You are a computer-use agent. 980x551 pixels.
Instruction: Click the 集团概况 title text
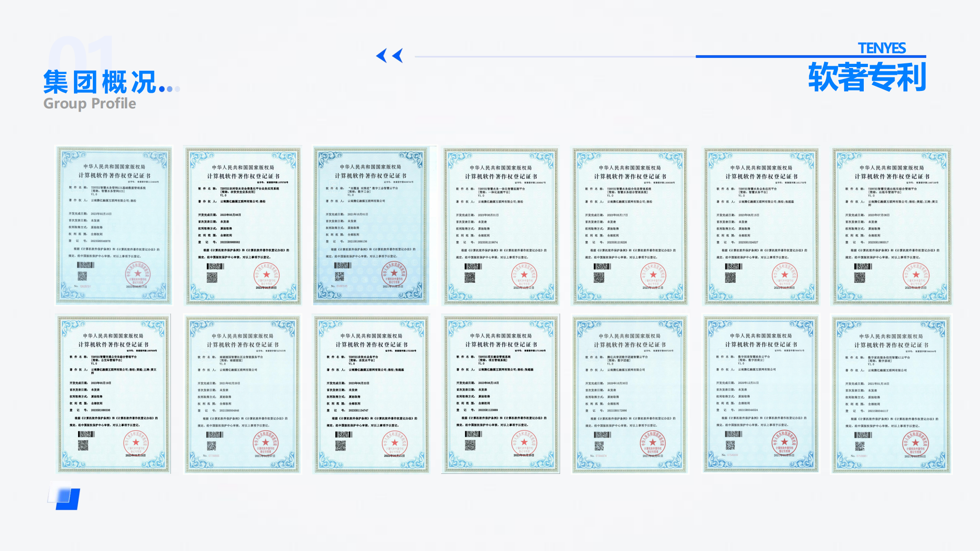point(100,82)
